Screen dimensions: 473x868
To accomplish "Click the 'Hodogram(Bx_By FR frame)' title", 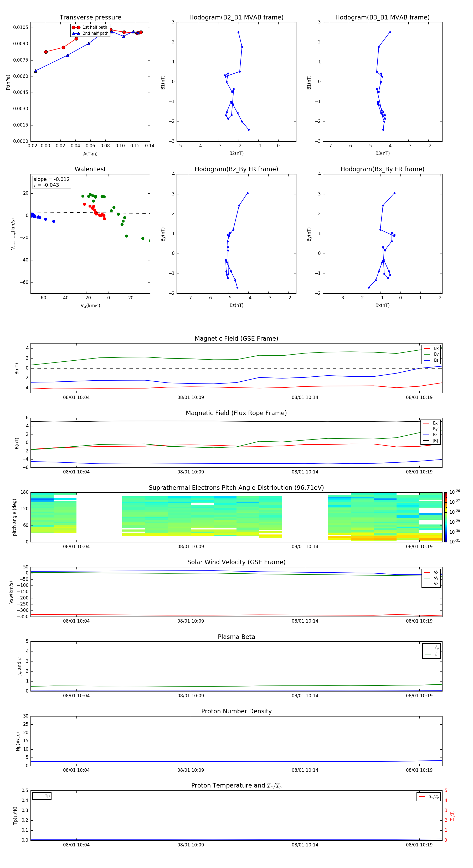I will click(382, 169).
